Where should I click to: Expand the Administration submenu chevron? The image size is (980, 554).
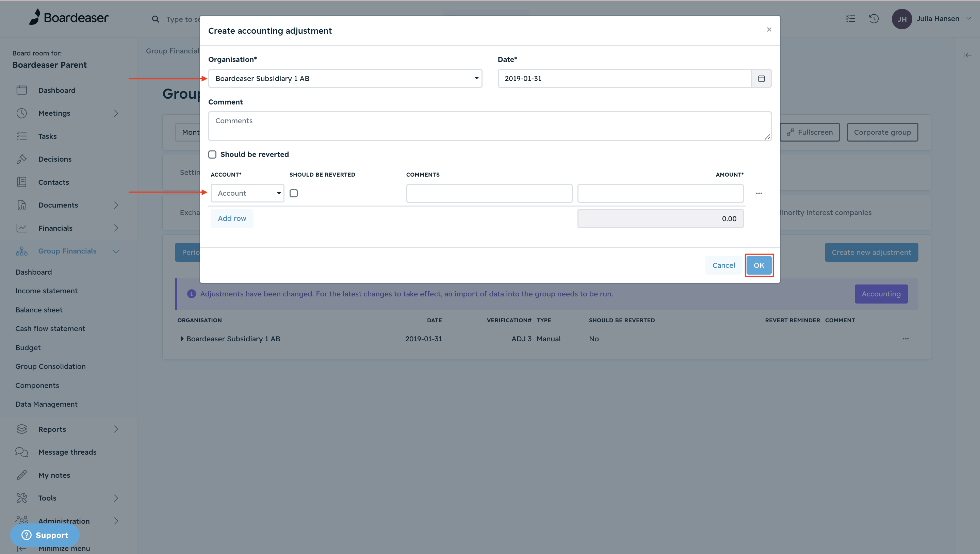(116, 521)
